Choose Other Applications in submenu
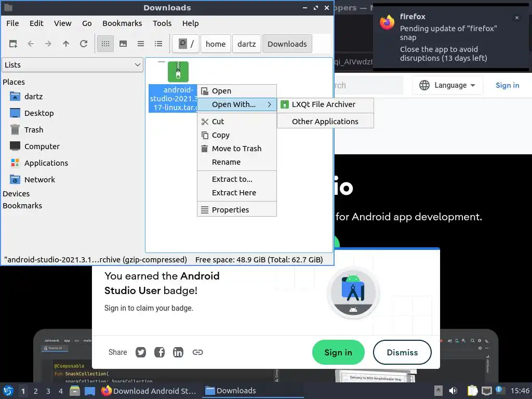 point(325,122)
